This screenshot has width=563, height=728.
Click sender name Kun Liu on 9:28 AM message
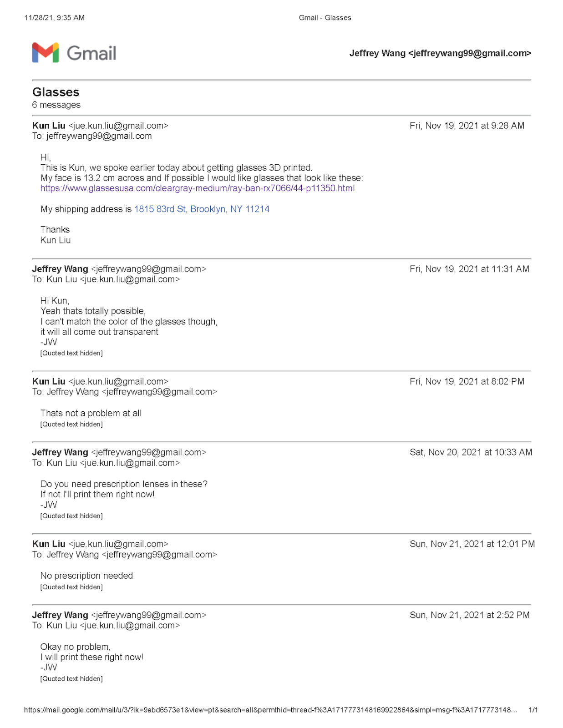pos(49,126)
